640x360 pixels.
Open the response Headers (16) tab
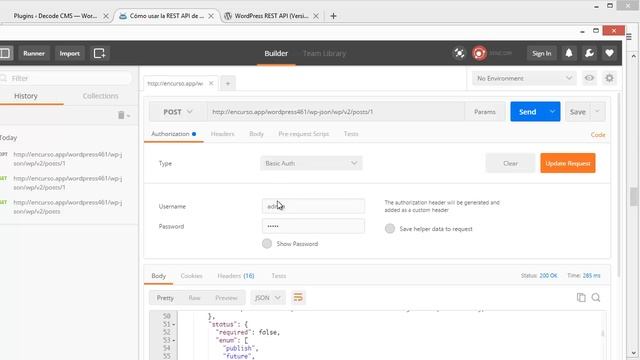236,276
